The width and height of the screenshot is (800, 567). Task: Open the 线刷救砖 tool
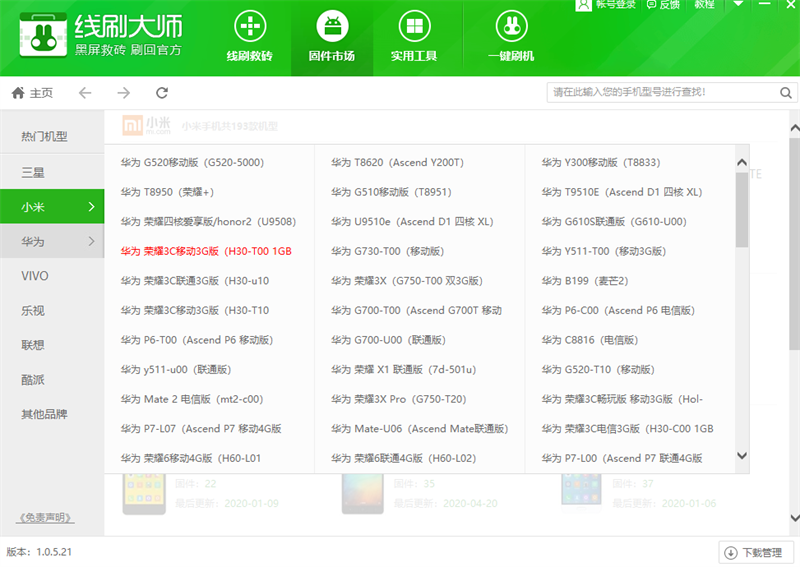(x=249, y=38)
